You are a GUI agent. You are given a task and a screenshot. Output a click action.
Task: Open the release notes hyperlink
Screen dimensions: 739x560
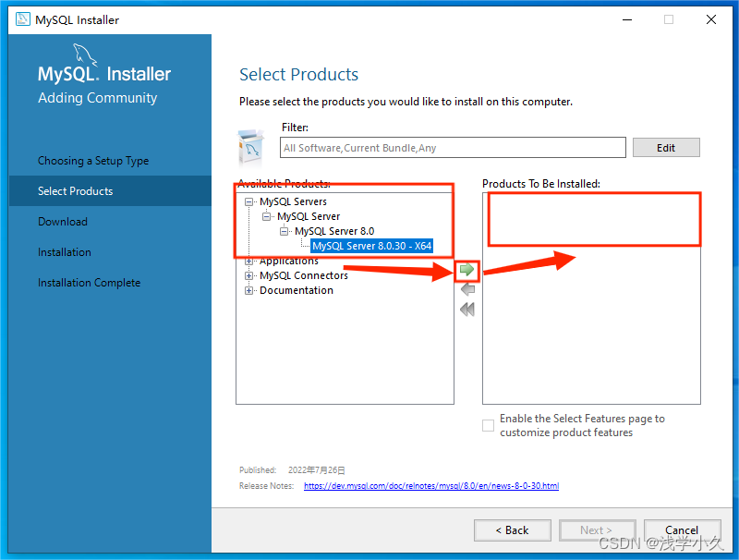click(x=431, y=485)
